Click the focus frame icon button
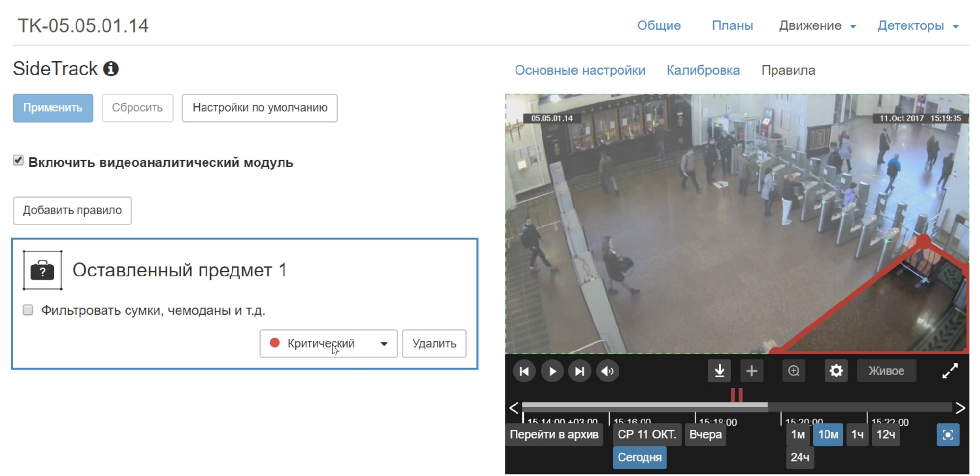 tap(948, 435)
